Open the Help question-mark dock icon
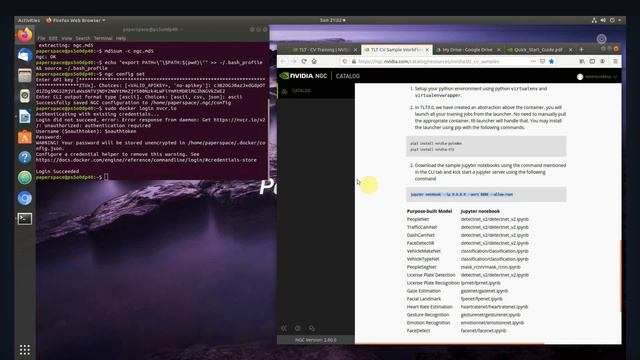Viewport: 640px width, 360px height. pyautogui.click(x=24, y=157)
